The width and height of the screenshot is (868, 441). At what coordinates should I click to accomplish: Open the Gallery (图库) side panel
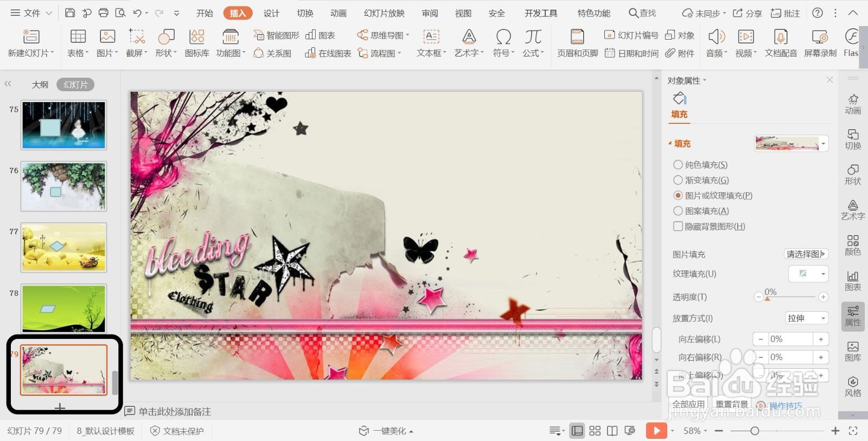[x=853, y=351]
